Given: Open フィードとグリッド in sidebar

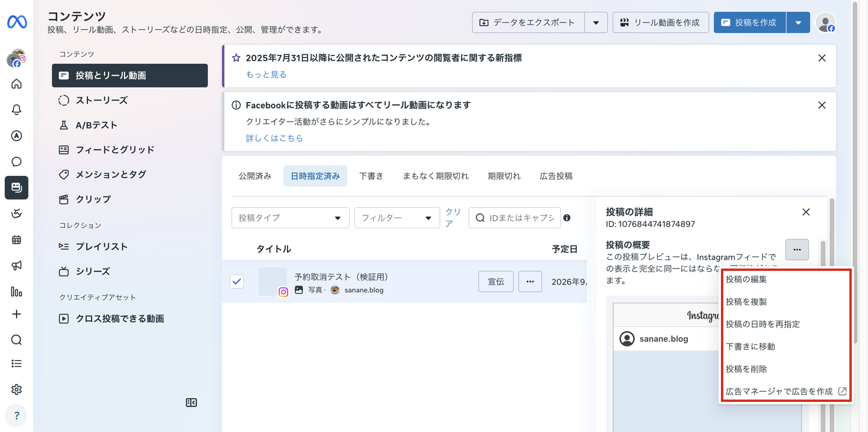Looking at the screenshot, I should (130, 150).
